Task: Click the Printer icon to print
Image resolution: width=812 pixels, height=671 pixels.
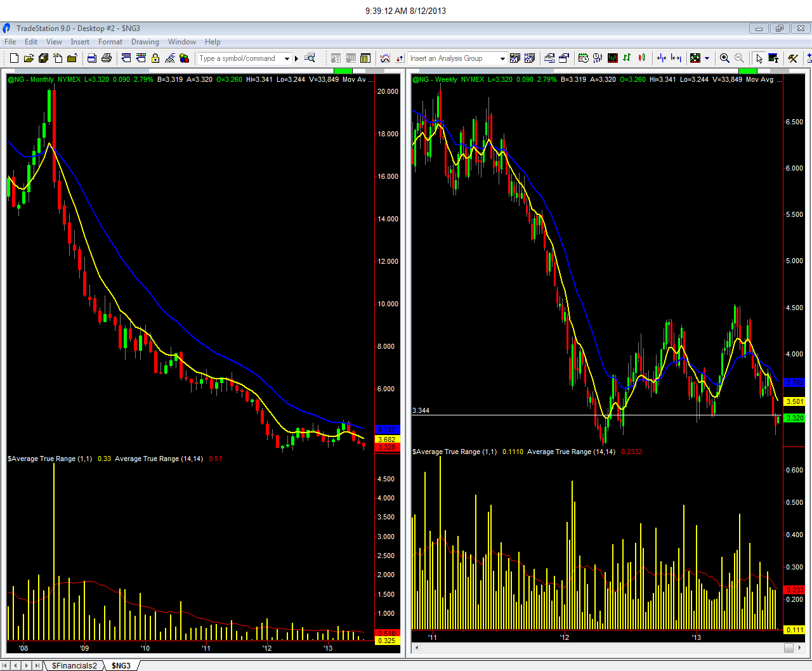Action: tap(106, 58)
